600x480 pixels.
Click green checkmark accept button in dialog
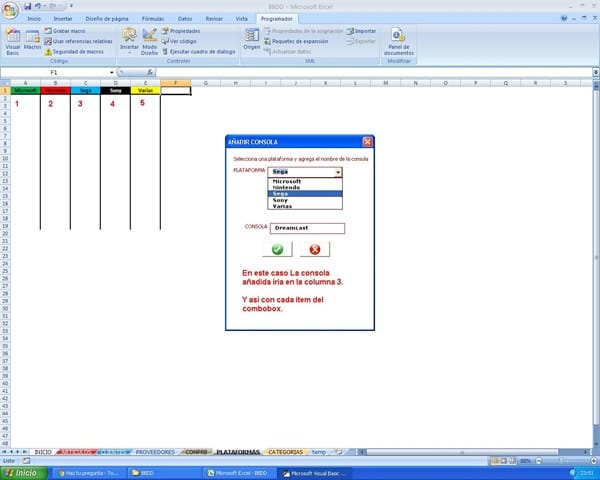click(x=277, y=249)
